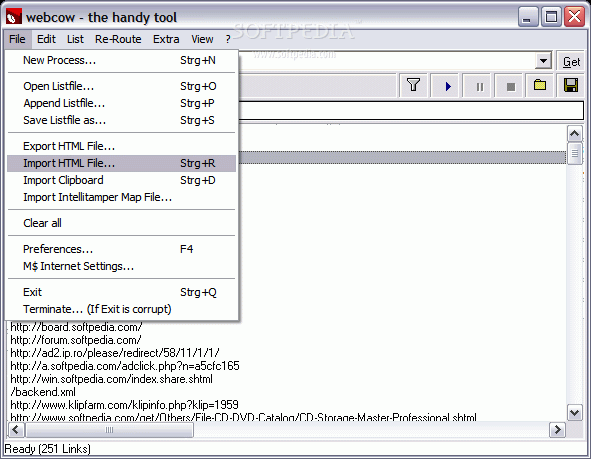
Task: Open the List menu
Action: click(75, 39)
